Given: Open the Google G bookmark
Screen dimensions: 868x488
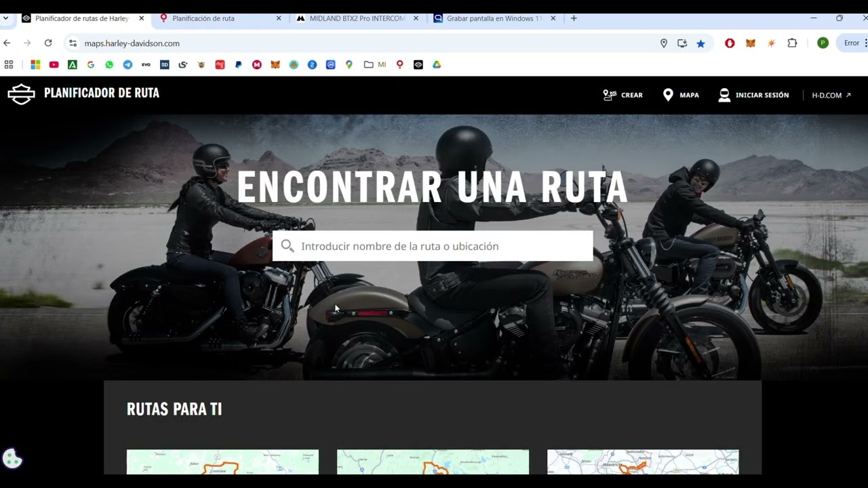Looking at the screenshot, I should 91,64.
